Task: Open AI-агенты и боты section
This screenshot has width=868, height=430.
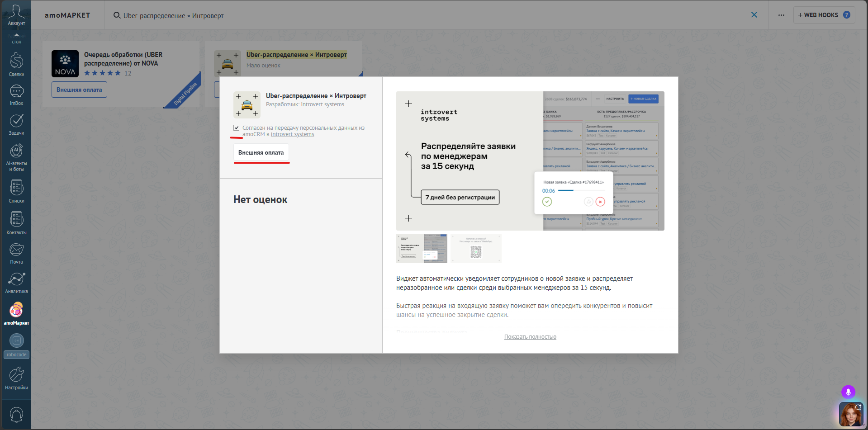Action: pos(16,157)
